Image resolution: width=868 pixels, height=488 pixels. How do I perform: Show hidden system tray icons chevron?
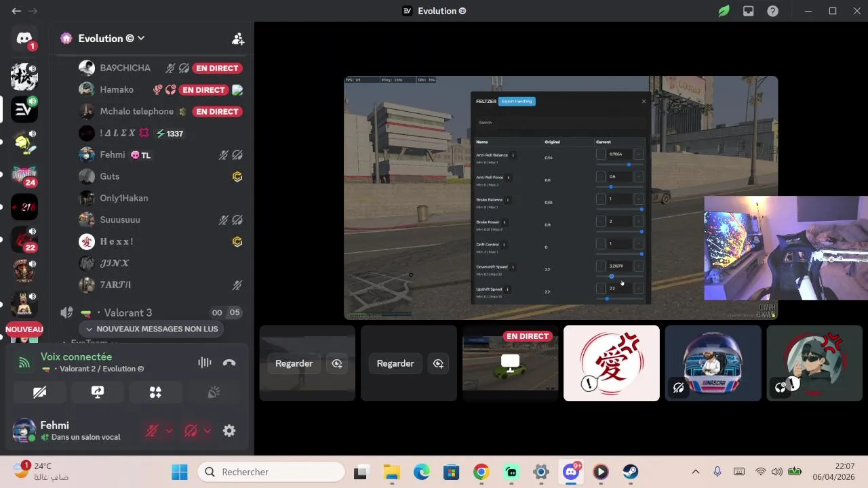tap(695, 472)
